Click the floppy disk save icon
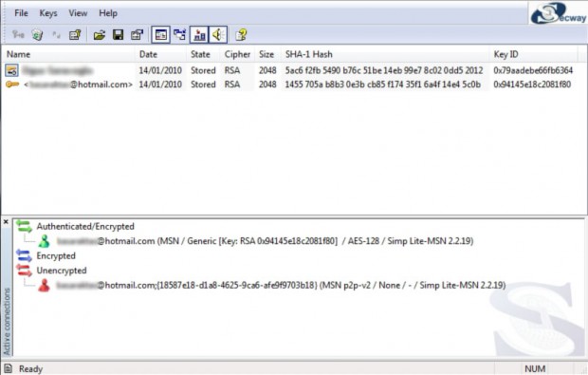Viewport: 588px width, 375px height. tap(119, 35)
